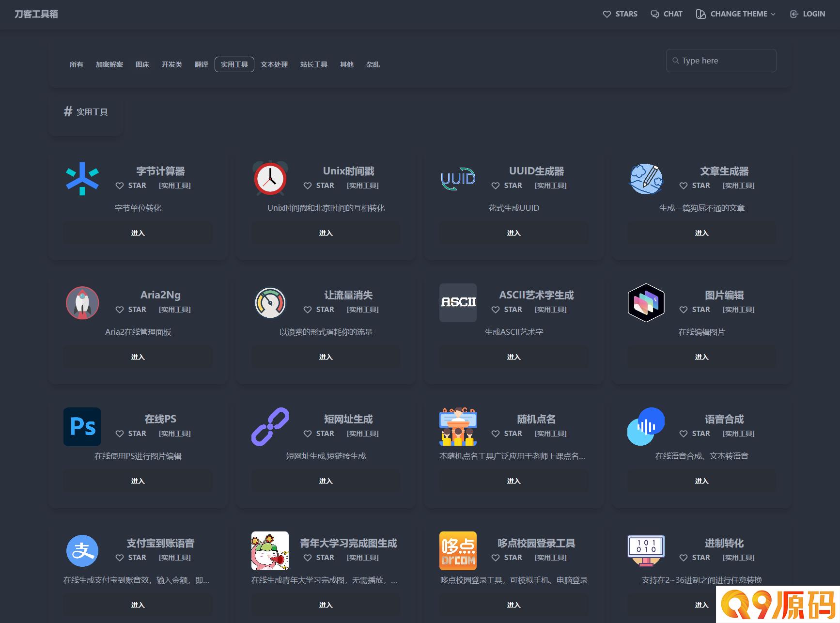840x623 pixels.
Task: Click 进入 button for 让流量消失
Action: click(x=326, y=357)
